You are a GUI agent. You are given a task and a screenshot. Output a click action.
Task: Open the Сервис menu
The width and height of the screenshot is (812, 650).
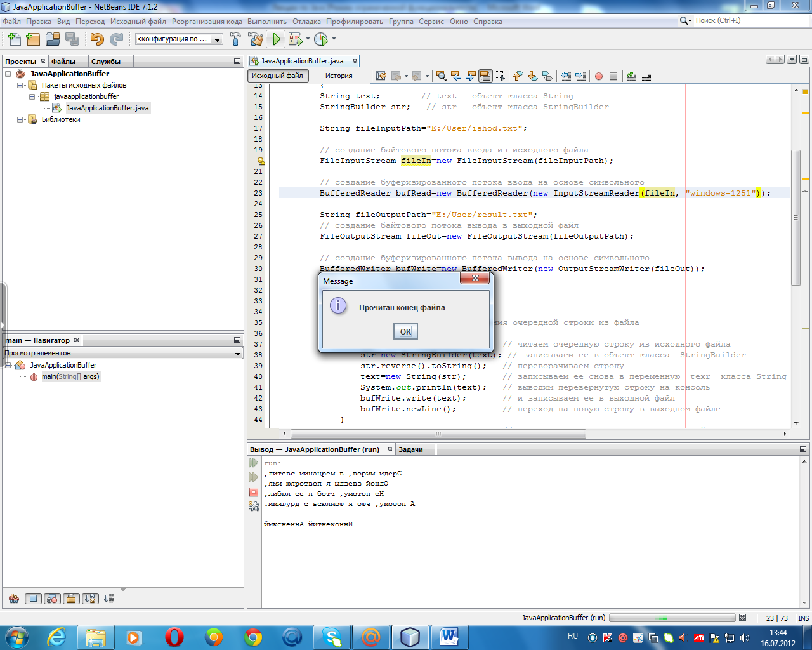coord(431,22)
